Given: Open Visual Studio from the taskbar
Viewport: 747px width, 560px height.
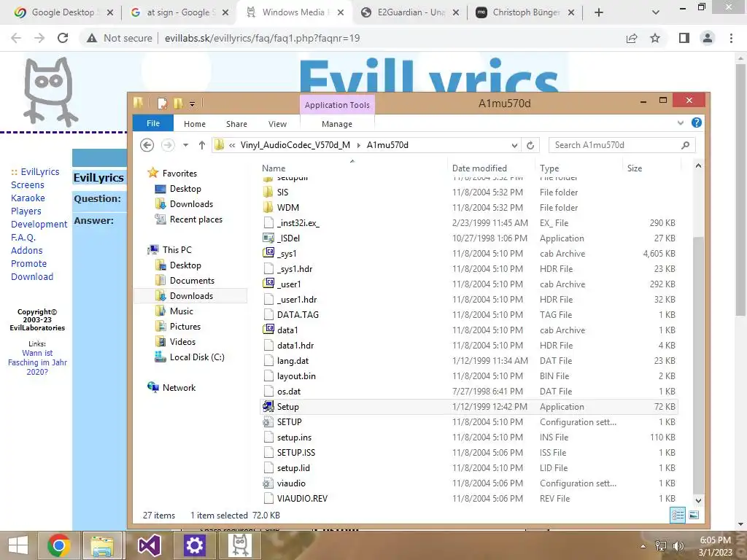Looking at the screenshot, I should 149,545.
